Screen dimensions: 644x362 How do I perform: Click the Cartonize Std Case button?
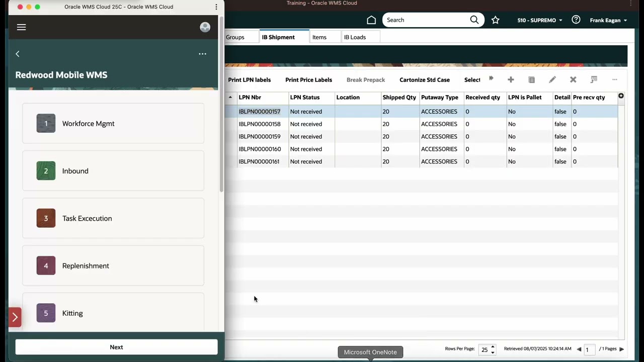point(425,79)
